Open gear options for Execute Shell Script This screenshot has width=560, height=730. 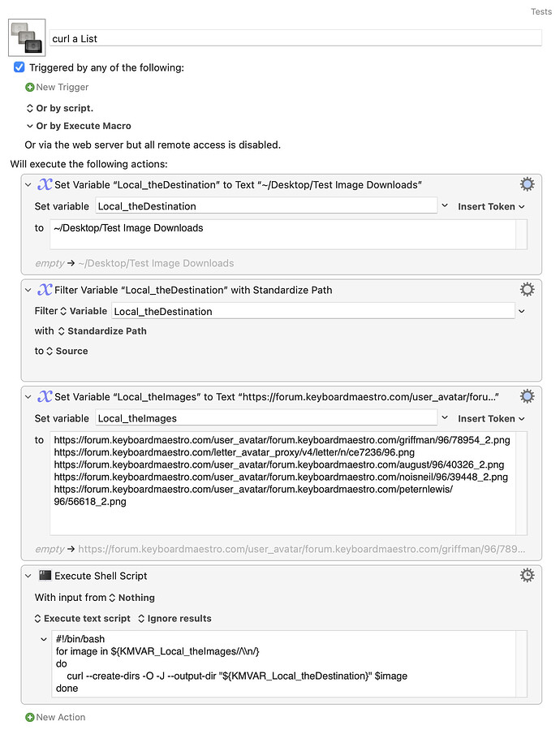[x=527, y=575]
